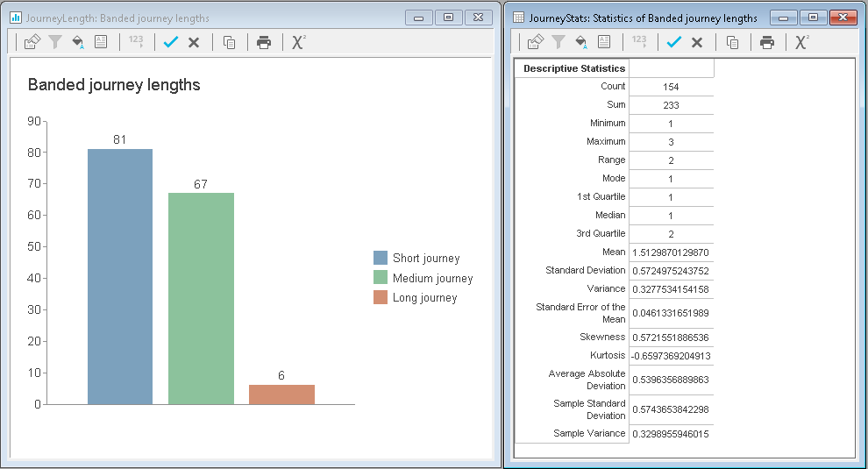This screenshot has width=868, height=469.
Task: Select the Sum value 233
Action: (x=671, y=105)
